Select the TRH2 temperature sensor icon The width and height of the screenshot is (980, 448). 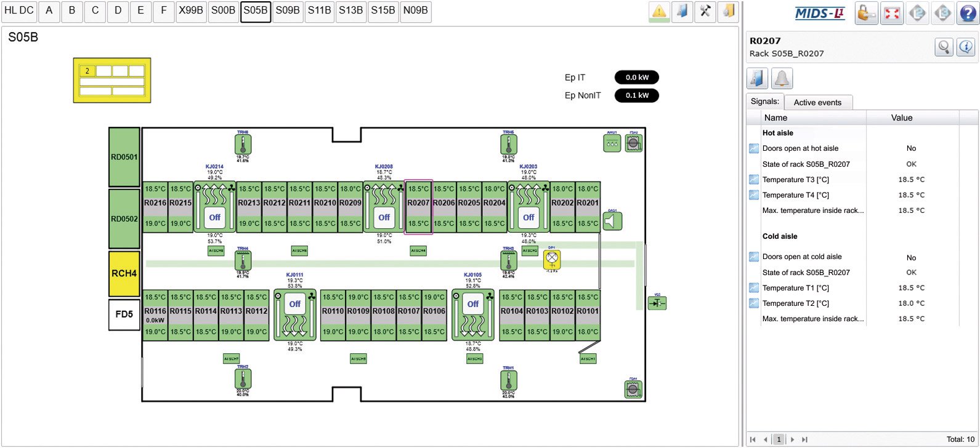(243, 379)
